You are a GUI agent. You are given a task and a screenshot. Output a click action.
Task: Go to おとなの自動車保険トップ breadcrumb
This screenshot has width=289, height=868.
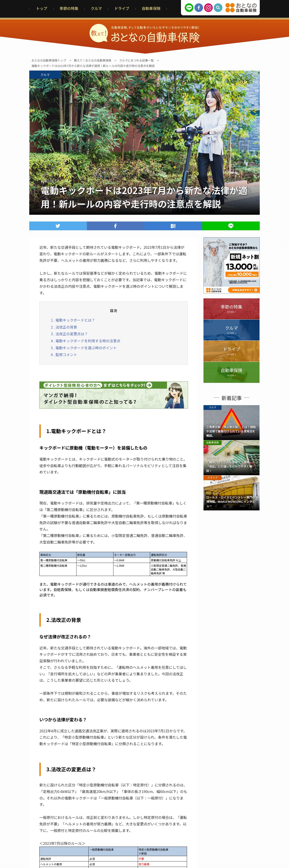49,60
